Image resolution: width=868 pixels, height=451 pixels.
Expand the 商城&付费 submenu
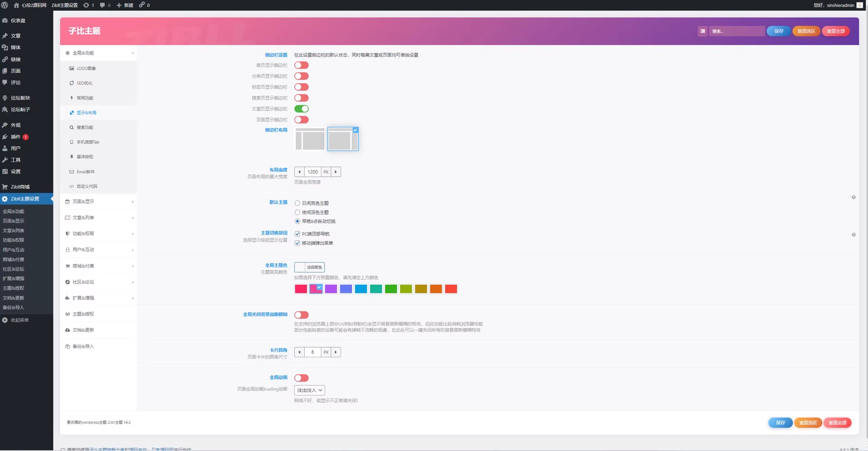[x=84, y=266]
